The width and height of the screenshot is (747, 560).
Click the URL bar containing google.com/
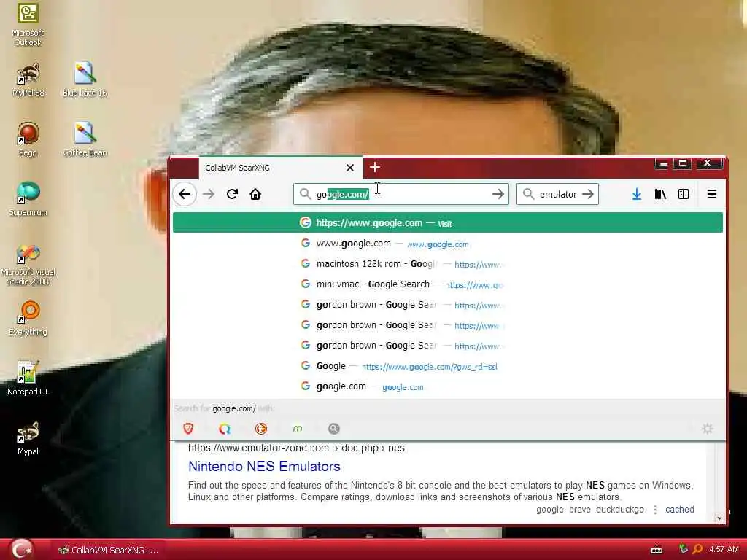(x=401, y=194)
